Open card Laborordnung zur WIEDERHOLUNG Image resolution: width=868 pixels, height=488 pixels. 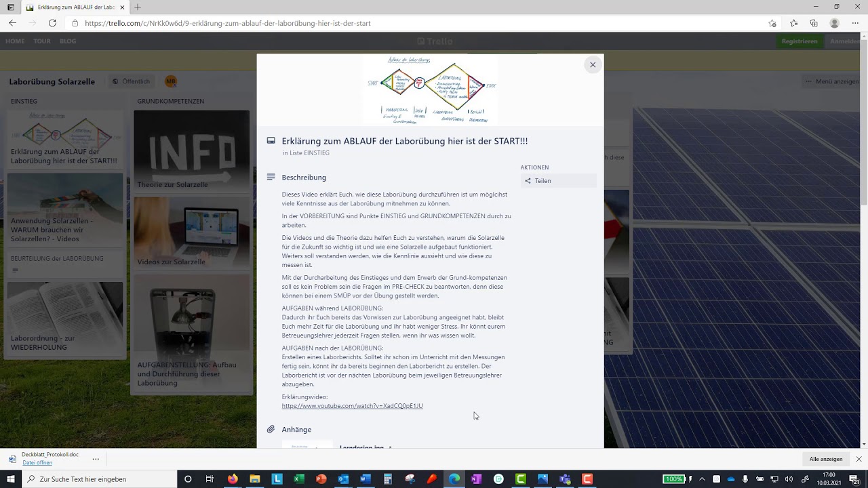click(65, 319)
